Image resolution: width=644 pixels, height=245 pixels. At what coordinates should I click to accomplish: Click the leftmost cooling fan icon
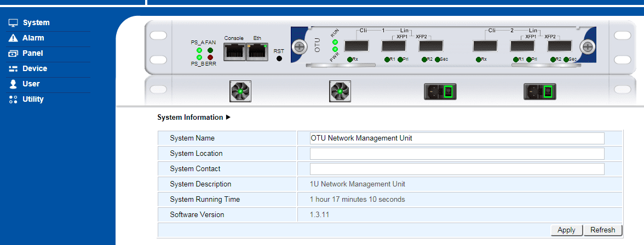click(x=239, y=91)
